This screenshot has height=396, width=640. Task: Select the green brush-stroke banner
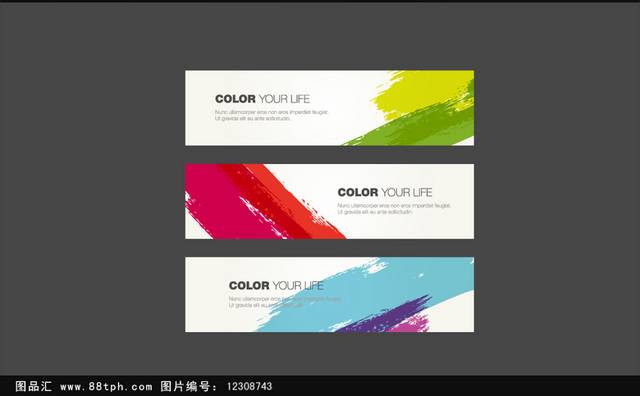coord(329,108)
